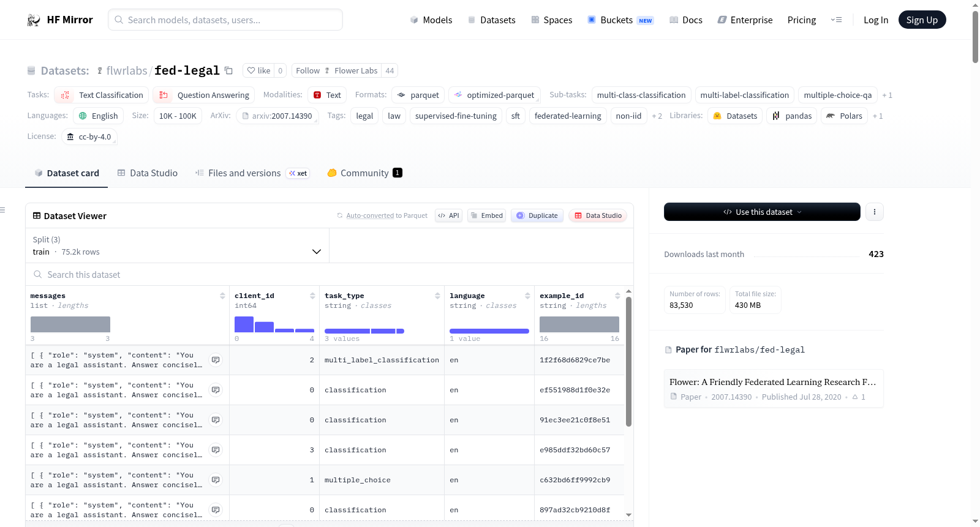Open the three-dot options menu beside Use this dataset
Viewport: 980px width, 527px height.
point(874,212)
